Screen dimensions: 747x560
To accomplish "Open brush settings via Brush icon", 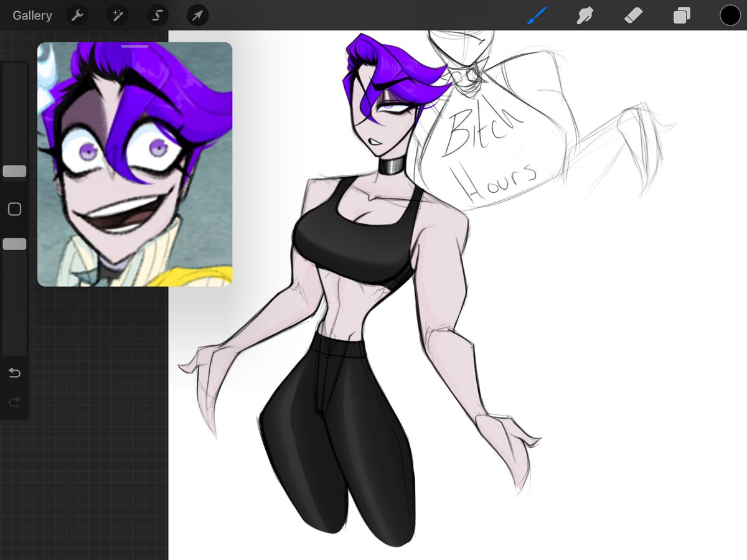I will pyautogui.click(x=537, y=15).
